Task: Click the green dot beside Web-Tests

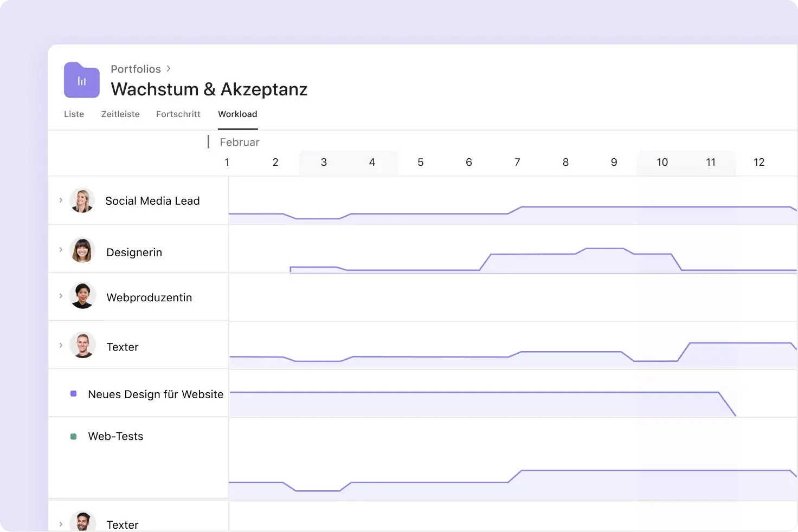Action: click(73, 436)
